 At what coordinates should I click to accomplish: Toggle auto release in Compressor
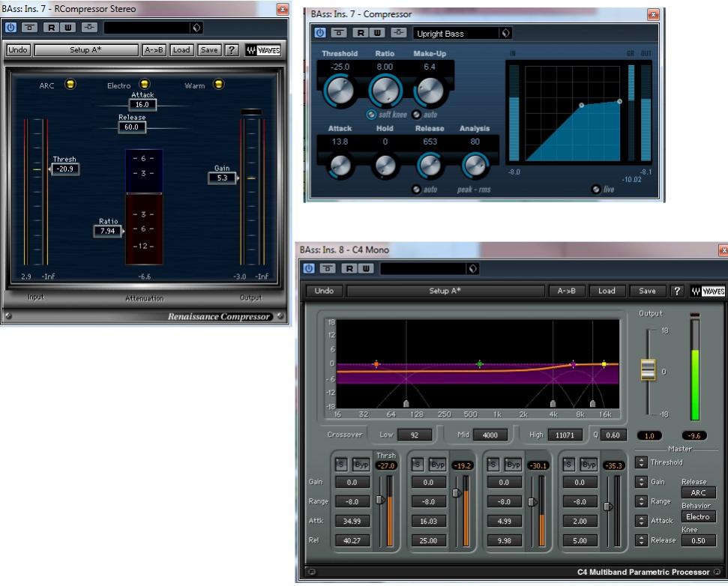click(416, 189)
